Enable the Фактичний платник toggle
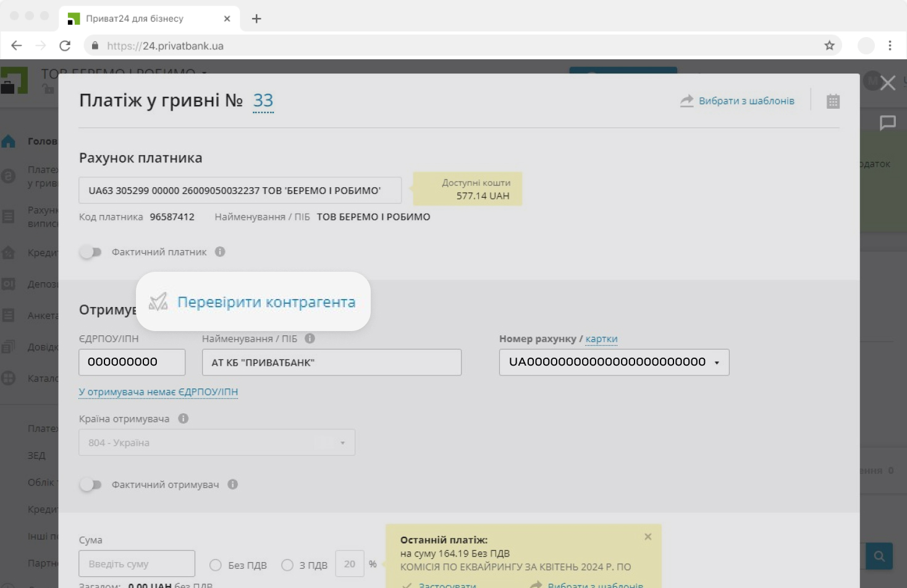Image resolution: width=907 pixels, height=588 pixels. pyautogui.click(x=90, y=252)
